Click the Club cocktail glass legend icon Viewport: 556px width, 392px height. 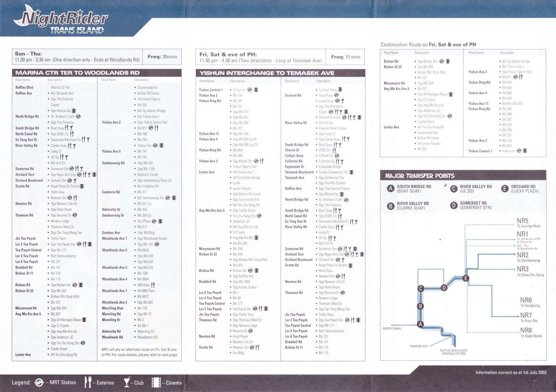pyautogui.click(x=127, y=383)
